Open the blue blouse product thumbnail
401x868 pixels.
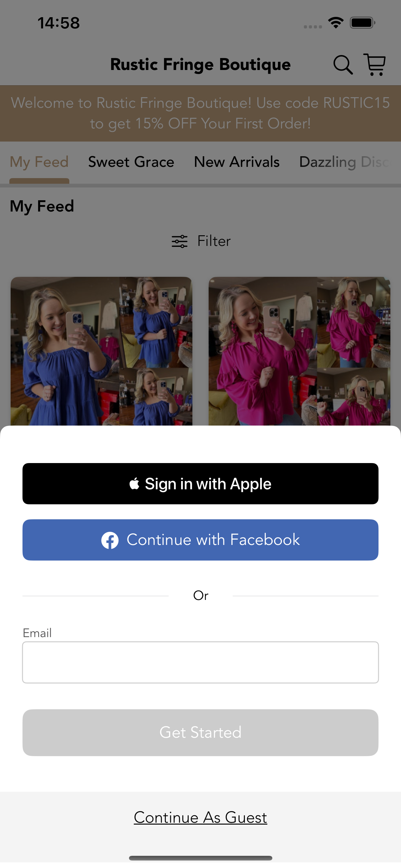pyautogui.click(x=101, y=351)
